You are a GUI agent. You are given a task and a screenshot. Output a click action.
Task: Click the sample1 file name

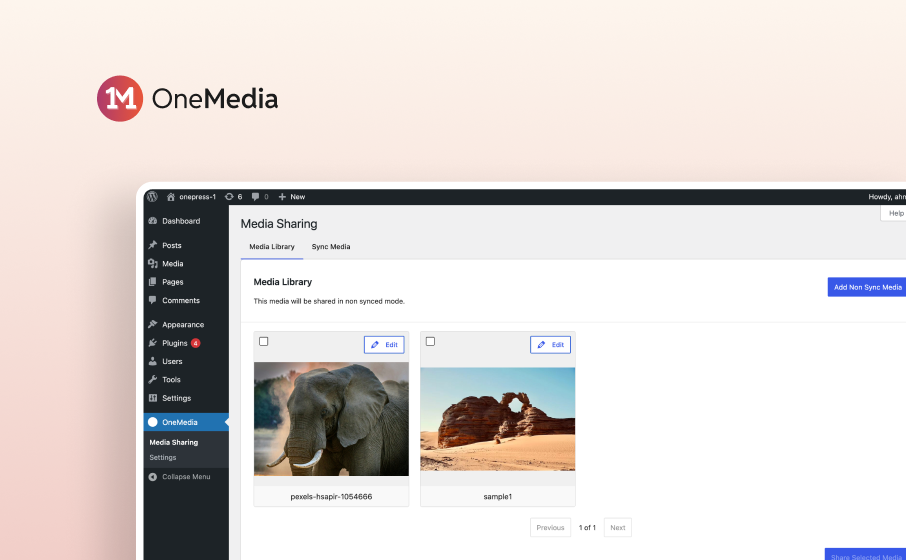point(497,496)
